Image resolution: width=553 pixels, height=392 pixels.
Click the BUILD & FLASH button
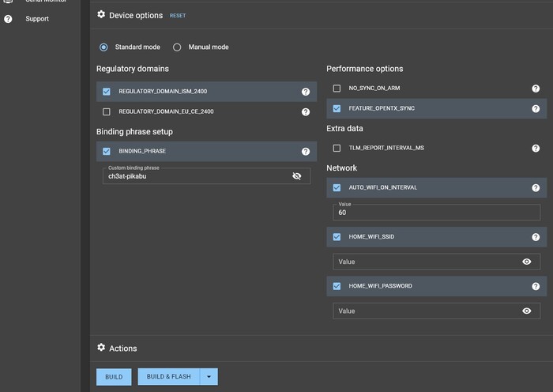tap(168, 377)
